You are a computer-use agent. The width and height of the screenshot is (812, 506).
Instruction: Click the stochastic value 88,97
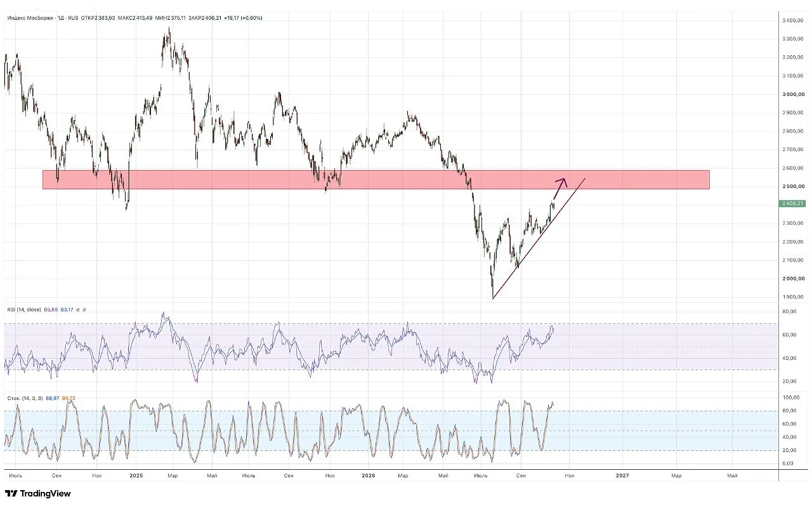(53, 398)
